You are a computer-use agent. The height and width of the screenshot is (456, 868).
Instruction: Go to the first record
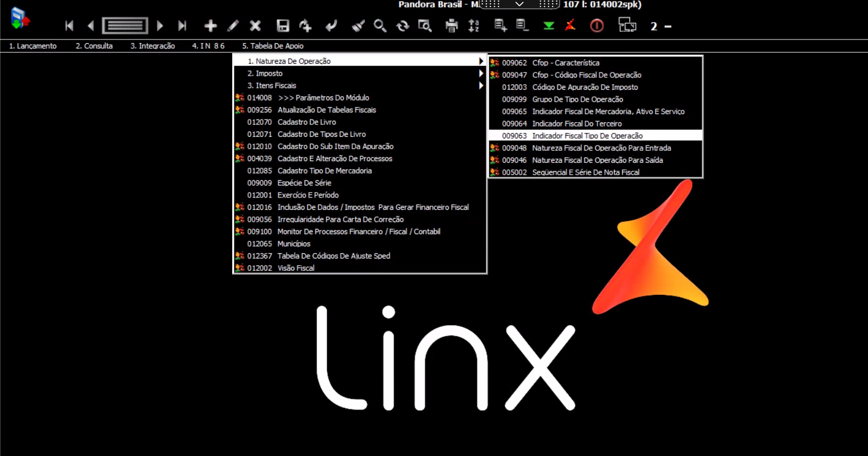69,25
